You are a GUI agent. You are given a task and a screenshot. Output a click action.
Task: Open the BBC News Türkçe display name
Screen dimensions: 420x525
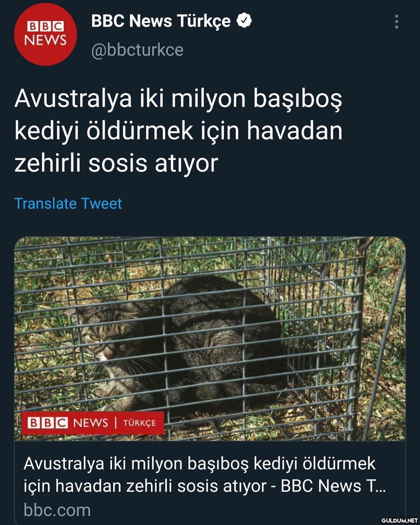click(161, 21)
